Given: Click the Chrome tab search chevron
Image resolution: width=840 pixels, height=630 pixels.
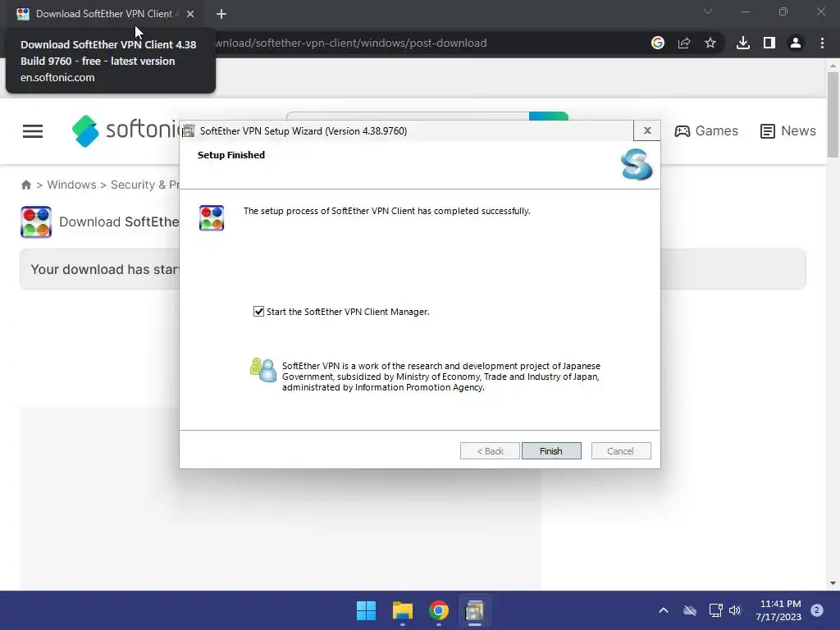Looking at the screenshot, I should point(708,11).
